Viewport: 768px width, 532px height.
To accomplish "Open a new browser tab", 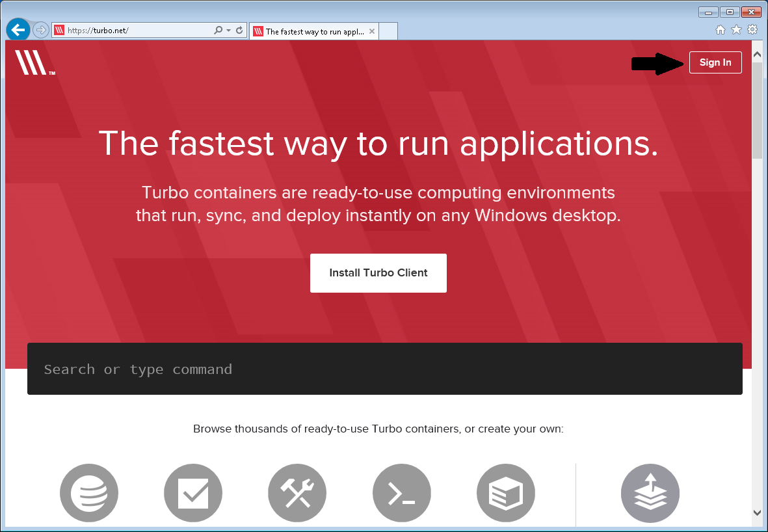I will tap(388, 30).
